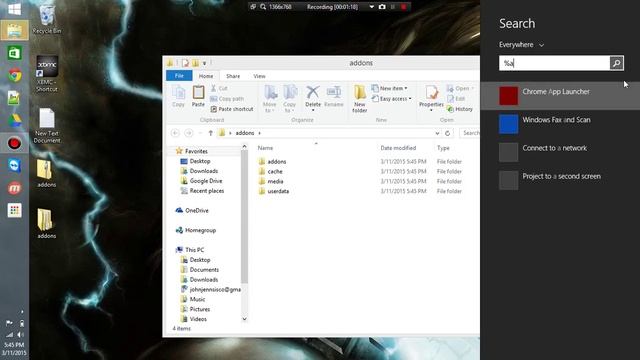Open the Quick Access Toolbar customize dropdown
640x360 pixels.
click(204, 63)
